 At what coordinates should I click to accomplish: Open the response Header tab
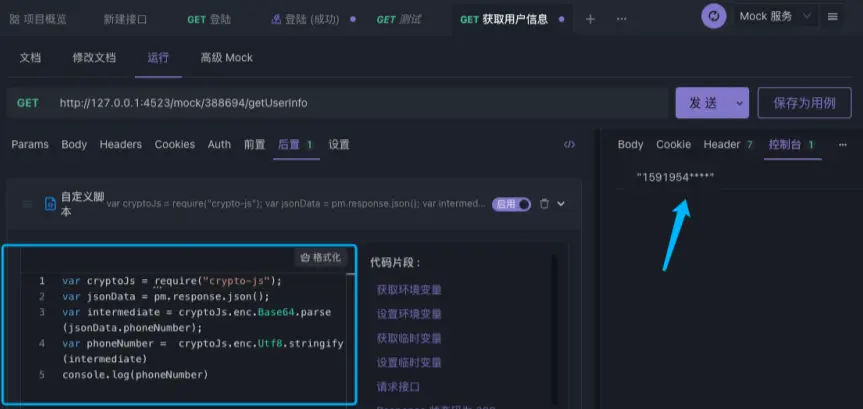click(x=728, y=145)
